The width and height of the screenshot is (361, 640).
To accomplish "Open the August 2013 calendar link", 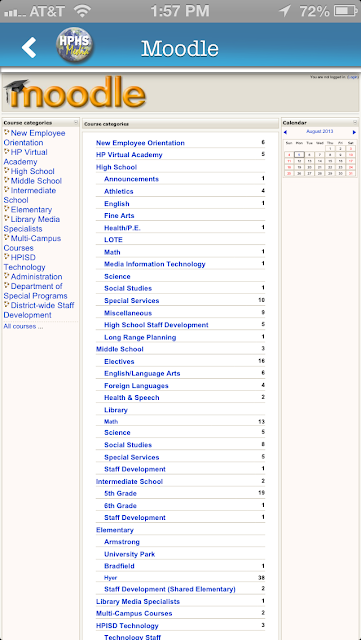I will tap(319, 131).
